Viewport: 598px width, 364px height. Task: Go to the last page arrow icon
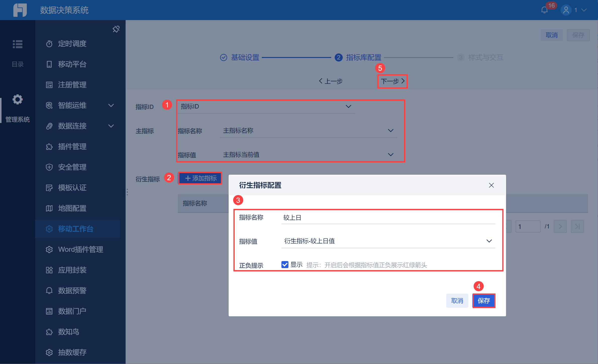click(x=577, y=226)
